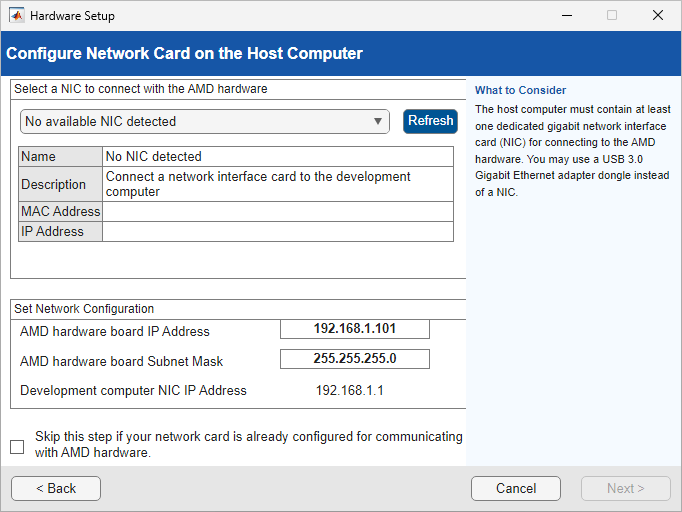Select the 'No NIC detected' Name cell
Screen dimensions: 682x512
(278, 157)
